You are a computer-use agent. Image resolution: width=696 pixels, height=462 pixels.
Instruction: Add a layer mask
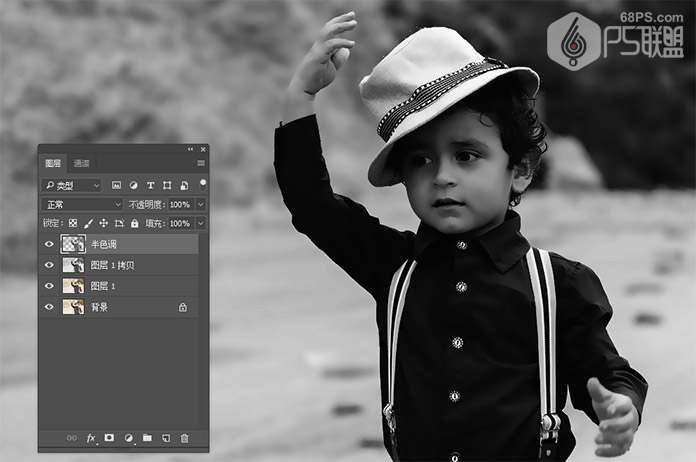tap(109, 438)
